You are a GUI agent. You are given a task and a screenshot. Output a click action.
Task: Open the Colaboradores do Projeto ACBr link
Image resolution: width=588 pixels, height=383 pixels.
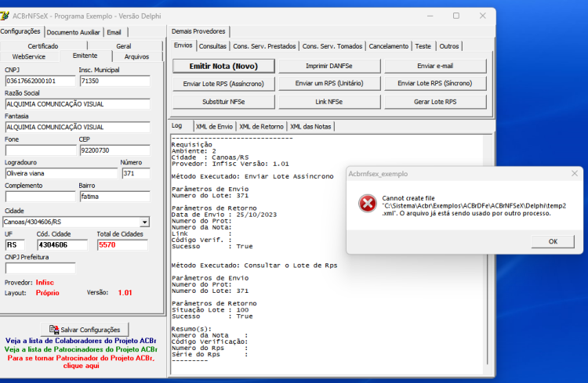click(x=81, y=341)
